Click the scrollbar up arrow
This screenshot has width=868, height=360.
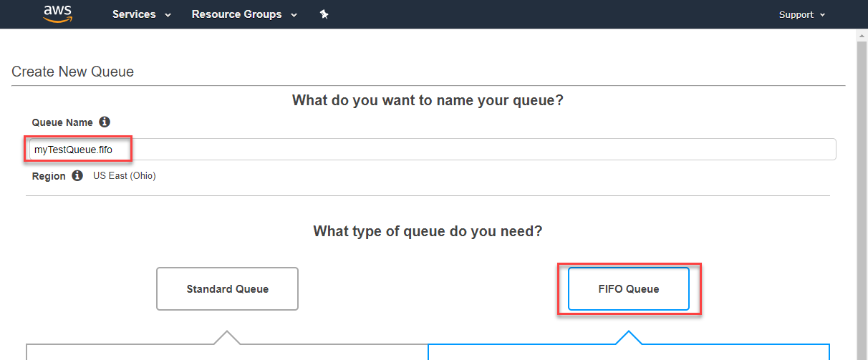862,34
